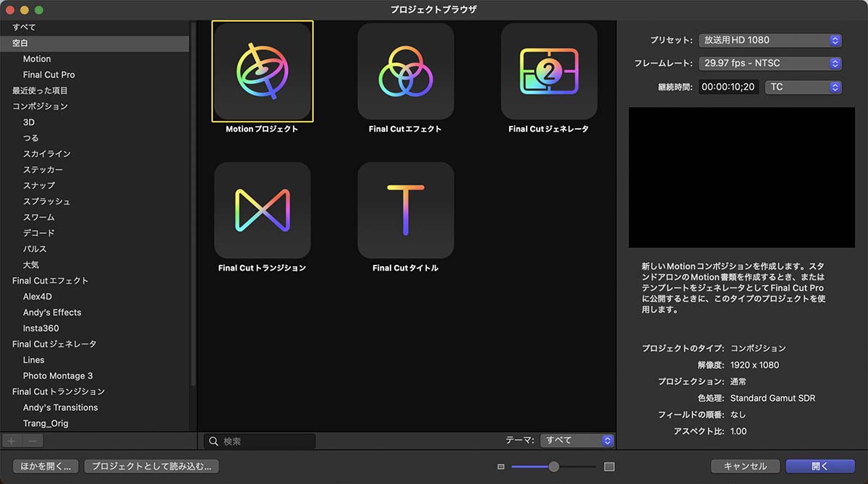Screen dimensions: 868x484
Task: Click the large thumbnail size icon
Action: (x=609, y=467)
